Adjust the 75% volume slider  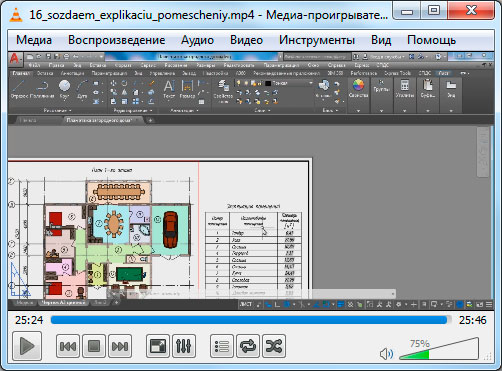(439, 349)
